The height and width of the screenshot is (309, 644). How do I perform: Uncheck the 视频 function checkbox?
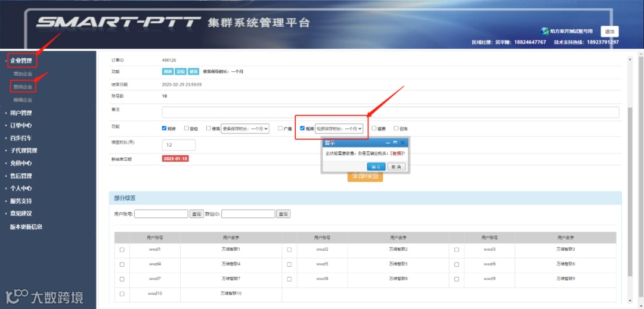pos(303,128)
